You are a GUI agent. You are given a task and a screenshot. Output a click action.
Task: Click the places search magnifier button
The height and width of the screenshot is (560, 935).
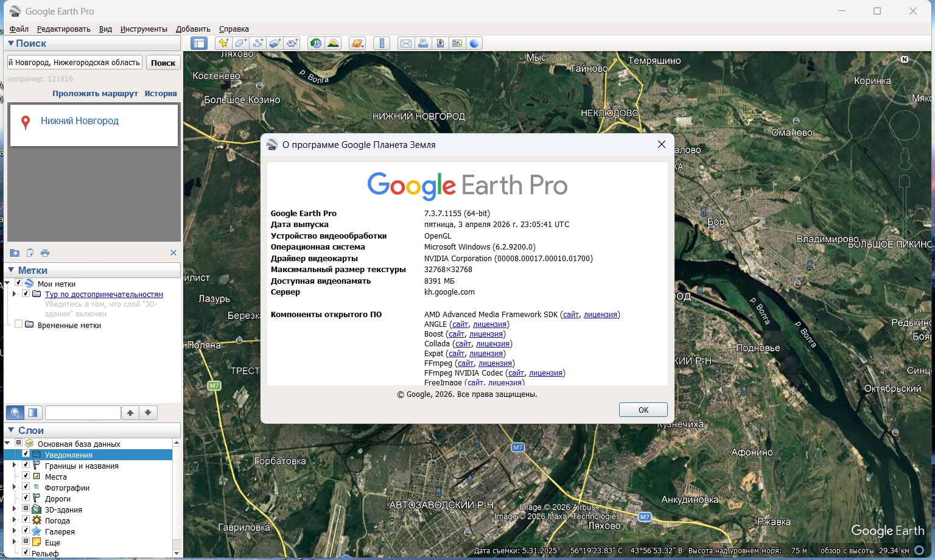coord(15,413)
